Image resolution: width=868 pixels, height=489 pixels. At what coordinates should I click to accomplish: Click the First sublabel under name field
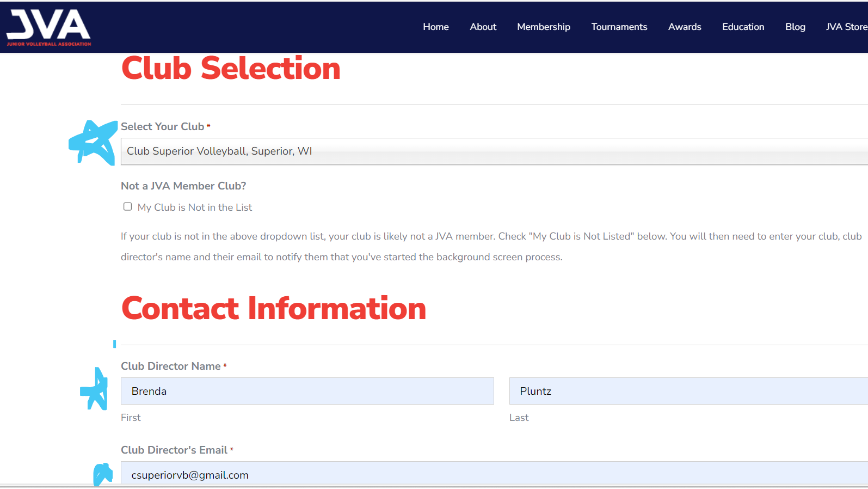pyautogui.click(x=131, y=418)
